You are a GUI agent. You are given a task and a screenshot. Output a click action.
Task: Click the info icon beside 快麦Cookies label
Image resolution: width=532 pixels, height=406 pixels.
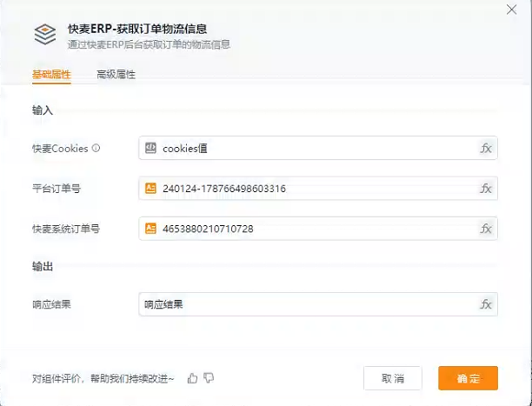coord(96,148)
